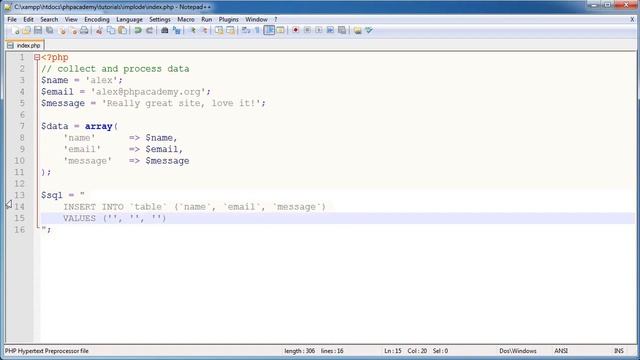Select the index.php document tab
Screen dimensions: 640x360
click(x=24, y=45)
